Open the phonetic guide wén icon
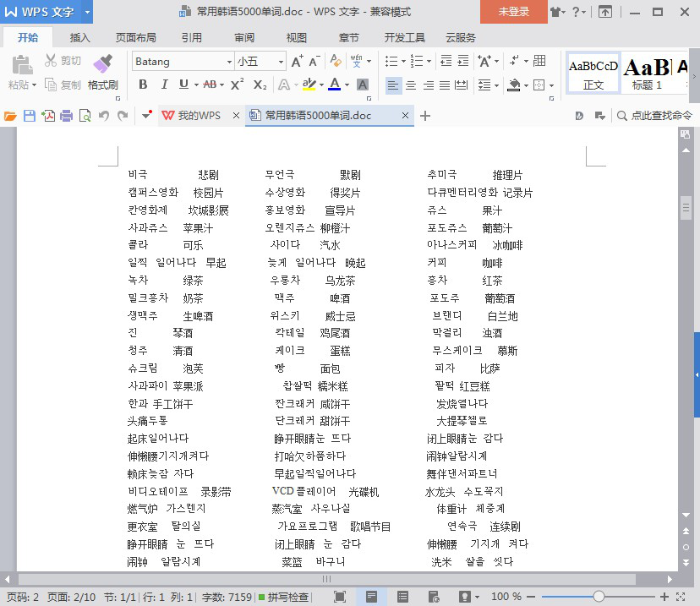 (x=356, y=61)
